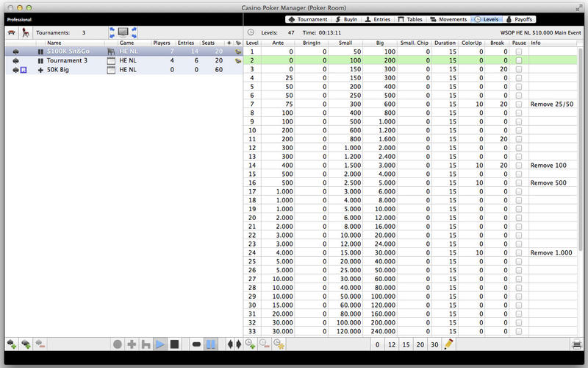Image resolution: width=588 pixels, height=368 pixels.
Task: Click the poker table icon at top left
Action: [x=12, y=32]
